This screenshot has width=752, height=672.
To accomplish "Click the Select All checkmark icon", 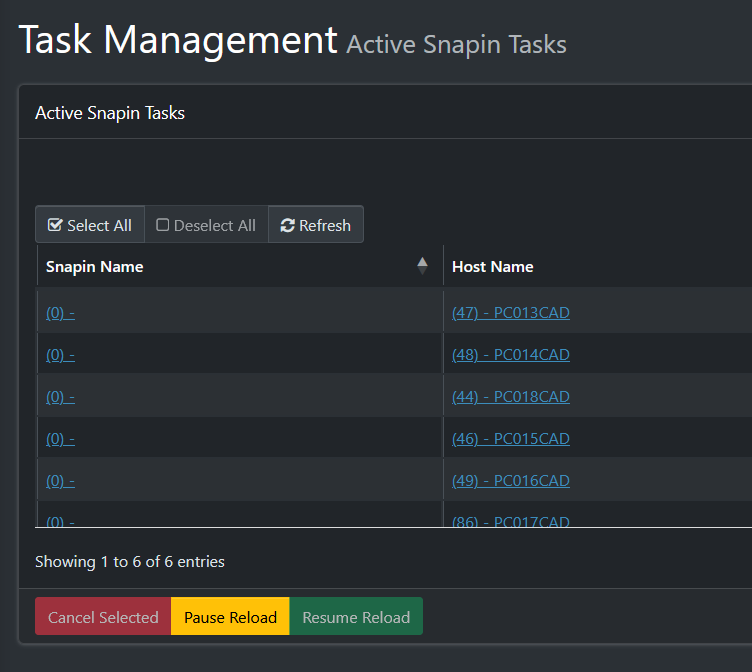I will (55, 225).
